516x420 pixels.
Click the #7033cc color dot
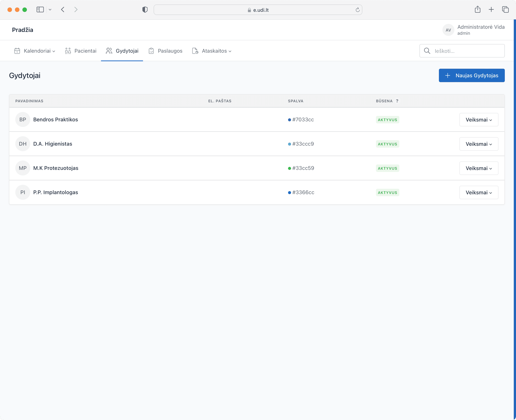click(290, 120)
